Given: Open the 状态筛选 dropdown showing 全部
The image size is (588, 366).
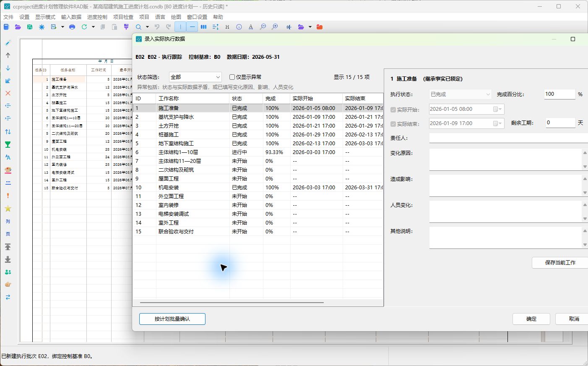Looking at the screenshot, I should [195, 77].
